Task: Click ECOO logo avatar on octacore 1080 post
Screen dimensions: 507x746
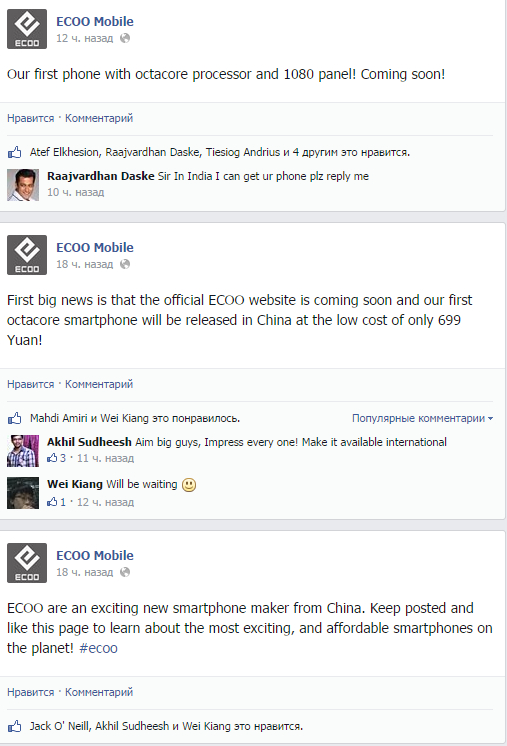Action: click(27, 29)
